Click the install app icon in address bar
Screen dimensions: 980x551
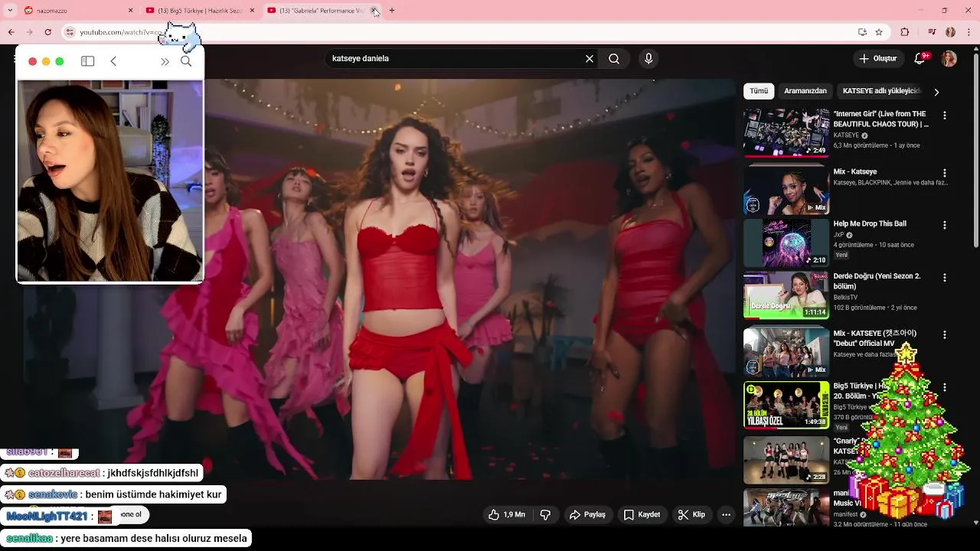[862, 32]
